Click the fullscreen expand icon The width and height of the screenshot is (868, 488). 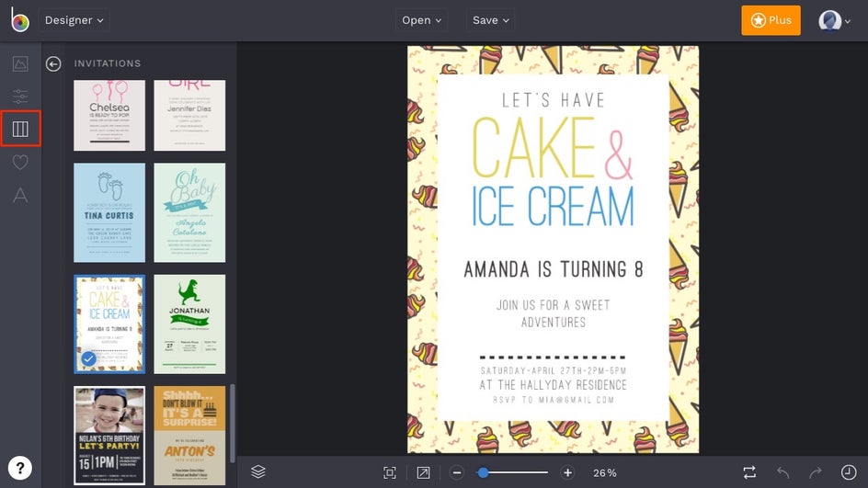[x=423, y=472]
